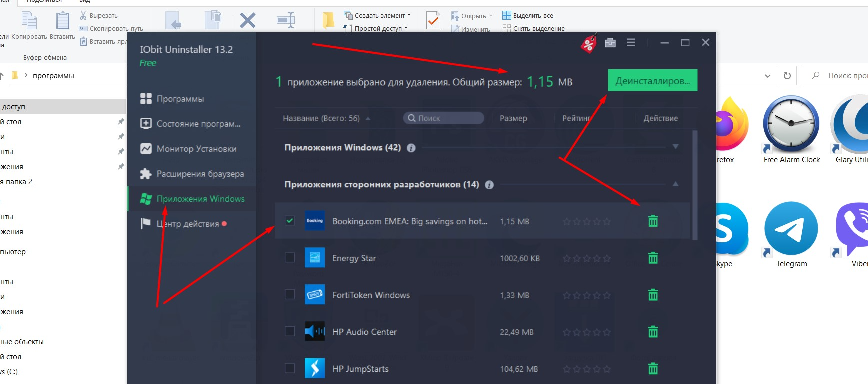Open the IObit toolbox briefcase icon
Image resolution: width=868 pixels, height=384 pixels.
[610, 43]
